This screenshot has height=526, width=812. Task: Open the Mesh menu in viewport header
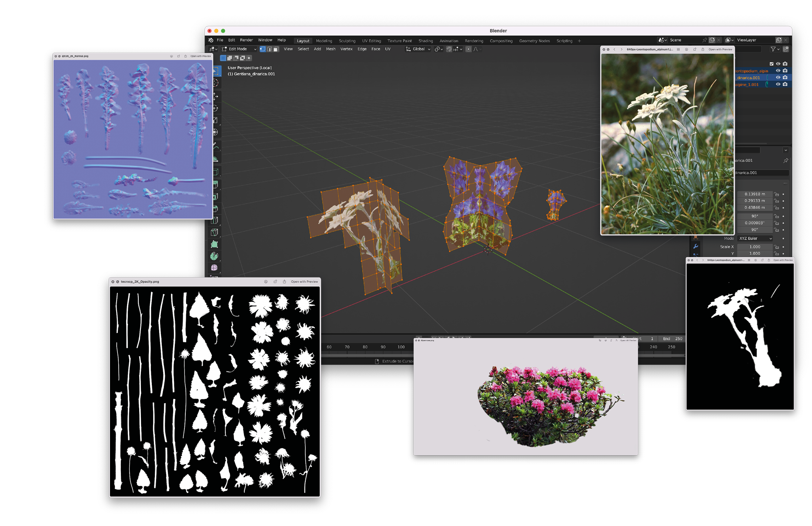(x=331, y=49)
